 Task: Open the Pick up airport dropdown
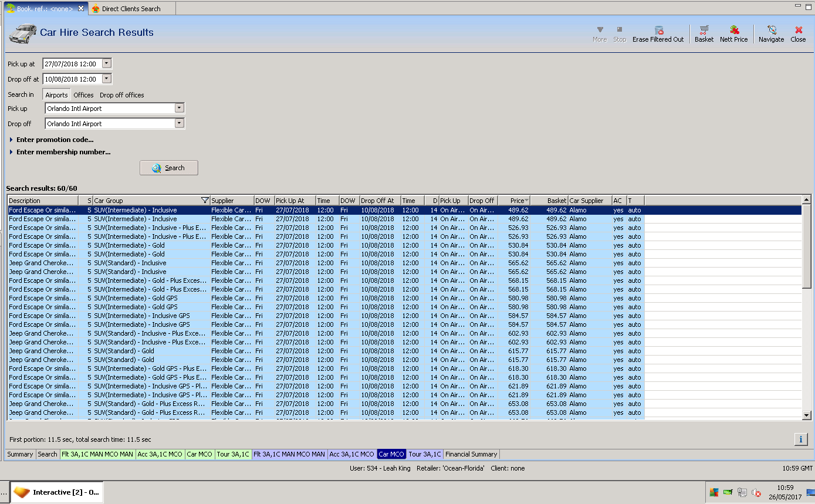tap(180, 109)
